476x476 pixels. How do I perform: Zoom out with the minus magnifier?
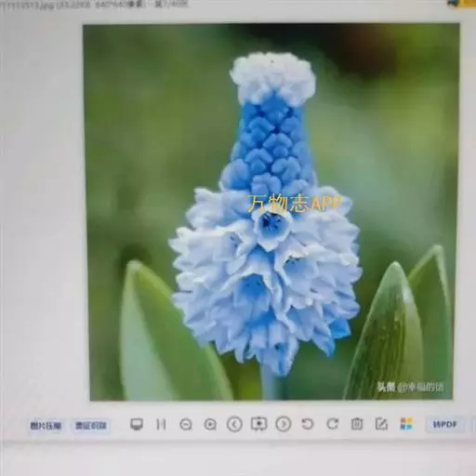point(186,424)
